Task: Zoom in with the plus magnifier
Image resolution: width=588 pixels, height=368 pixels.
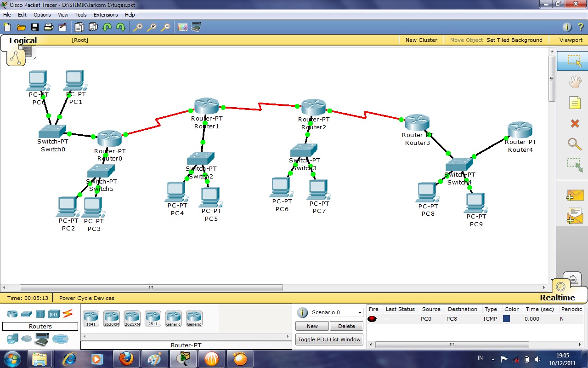Action: pos(138,27)
